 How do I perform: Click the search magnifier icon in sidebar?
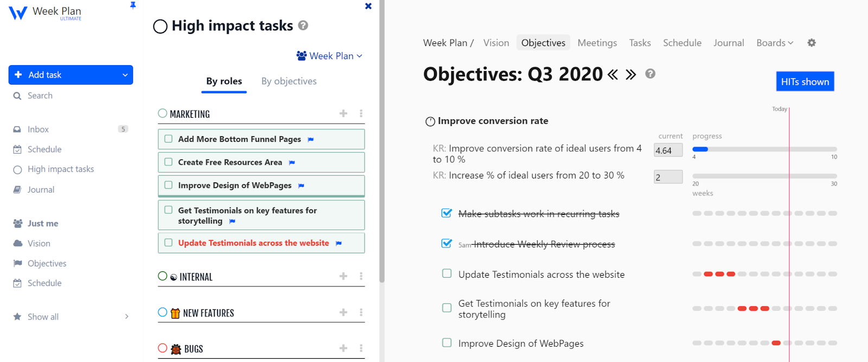click(17, 96)
